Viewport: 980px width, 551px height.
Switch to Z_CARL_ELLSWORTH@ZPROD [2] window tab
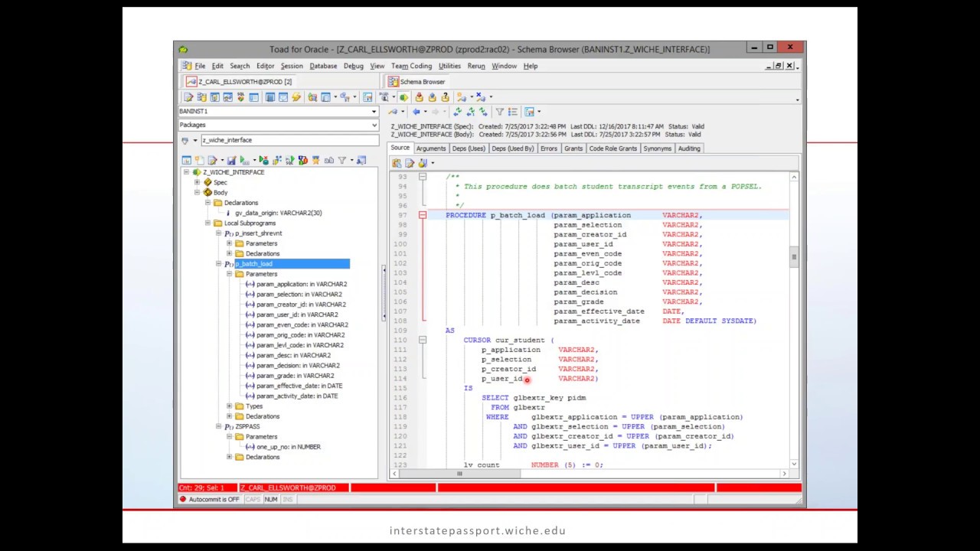[x=239, y=82]
